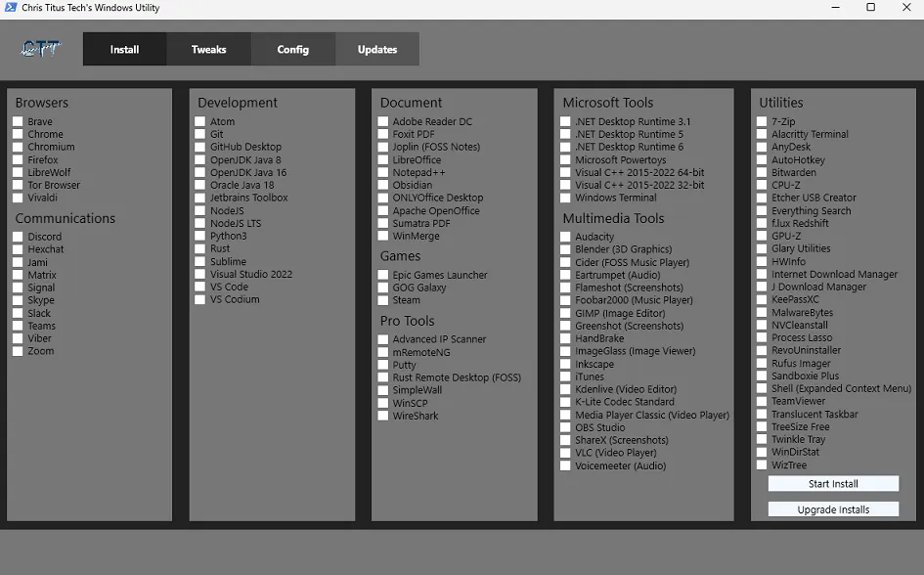
Task: Enable the Firefox checkbox
Action: [x=19, y=160]
